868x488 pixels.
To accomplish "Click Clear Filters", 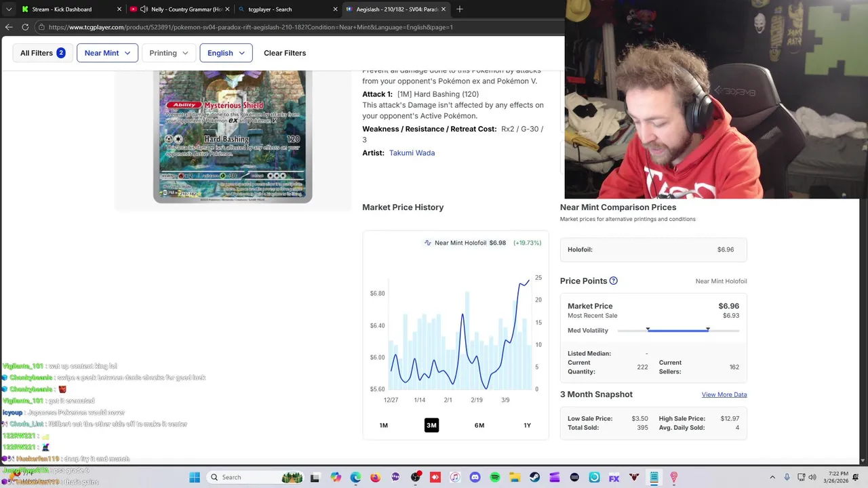I will 285,53.
